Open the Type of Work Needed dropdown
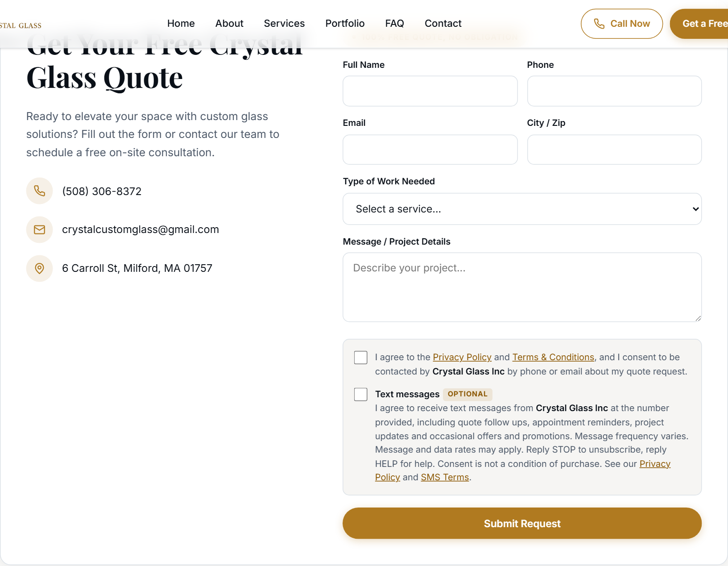Viewport: 728px width, 566px height. click(522, 209)
